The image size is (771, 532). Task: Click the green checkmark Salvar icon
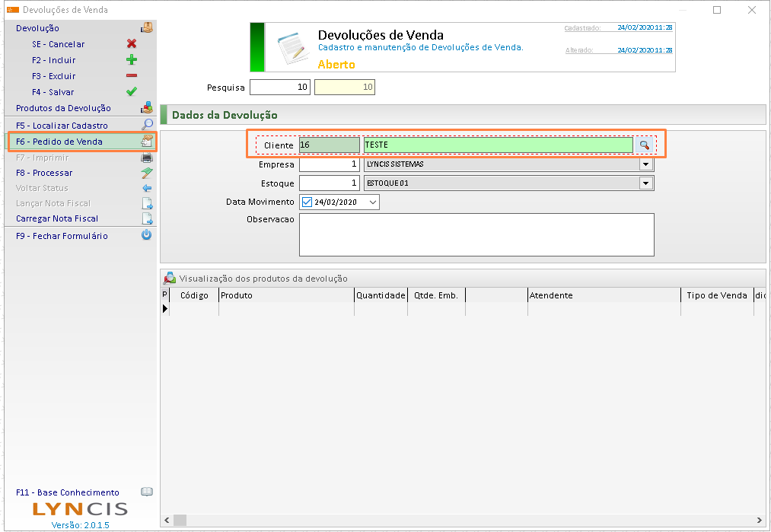coord(132,92)
